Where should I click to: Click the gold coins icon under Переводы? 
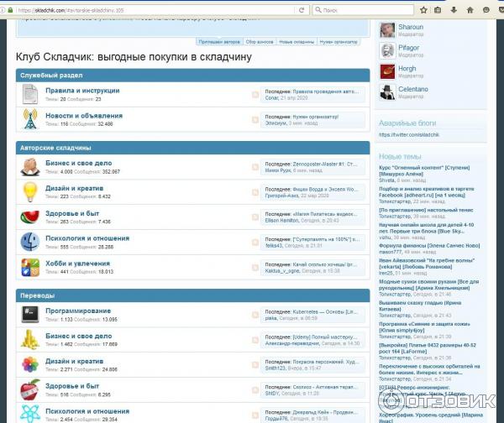click(x=29, y=339)
